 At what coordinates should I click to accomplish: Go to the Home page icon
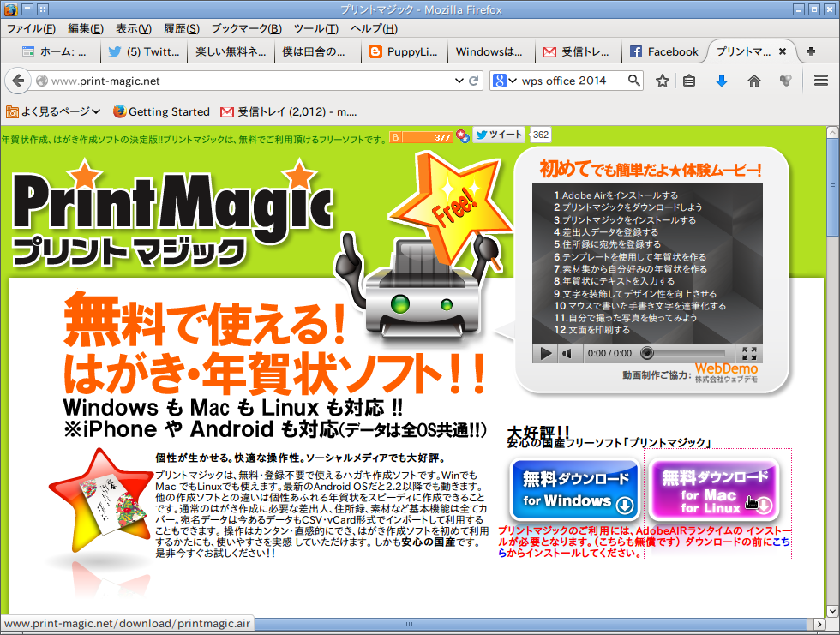coord(753,81)
